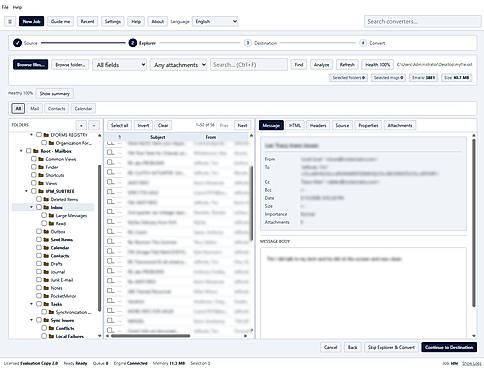
Task: Click the Show summary button
Action: pos(55,94)
